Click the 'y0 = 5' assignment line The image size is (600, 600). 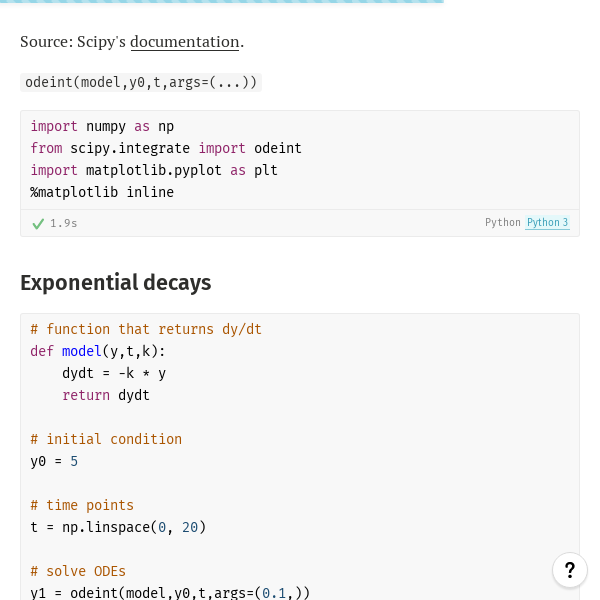coord(54,461)
